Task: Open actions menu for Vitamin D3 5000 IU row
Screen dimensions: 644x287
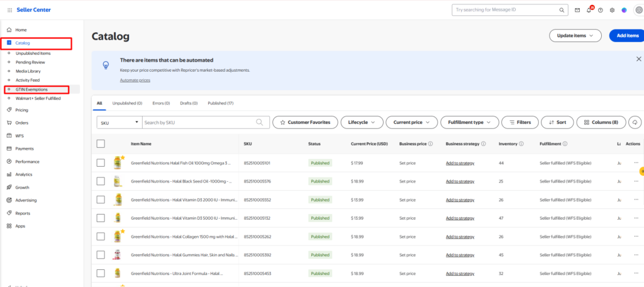Action: [x=636, y=218]
